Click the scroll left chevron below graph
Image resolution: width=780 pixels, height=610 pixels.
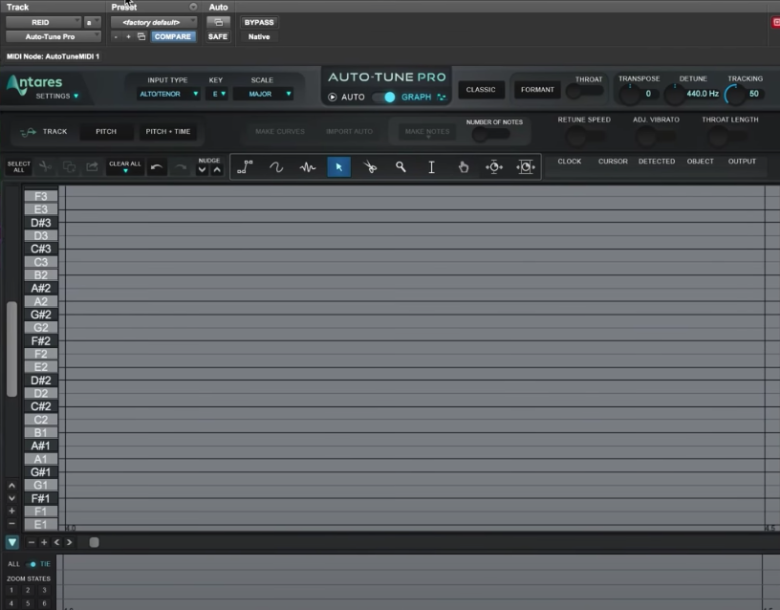pyautogui.click(x=57, y=542)
